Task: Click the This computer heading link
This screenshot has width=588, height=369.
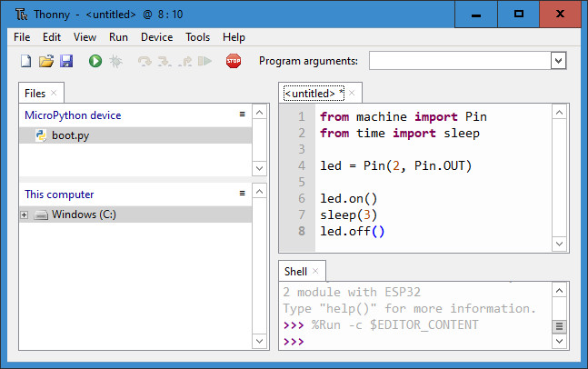Action: tap(59, 194)
